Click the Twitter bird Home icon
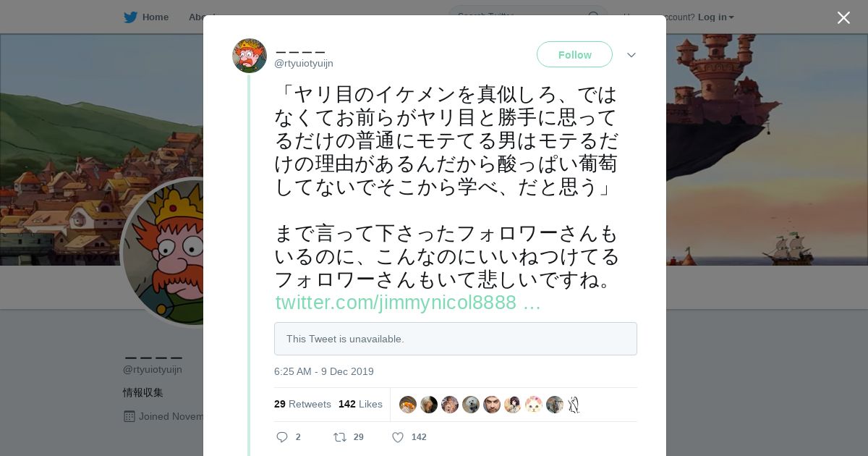Screen dimensions: 868x456 pyautogui.click(x=131, y=17)
